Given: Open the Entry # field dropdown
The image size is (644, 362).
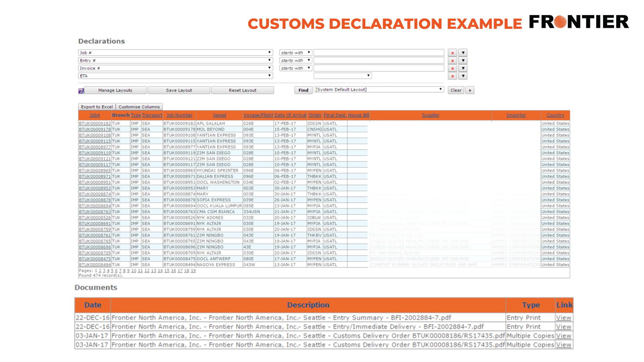Looking at the screenshot, I should tap(175, 60).
